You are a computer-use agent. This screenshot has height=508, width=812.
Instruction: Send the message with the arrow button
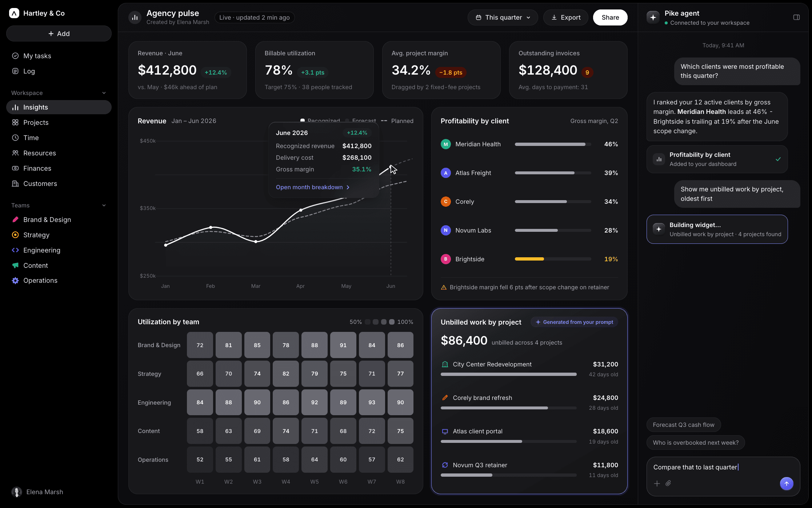coord(787,484)
